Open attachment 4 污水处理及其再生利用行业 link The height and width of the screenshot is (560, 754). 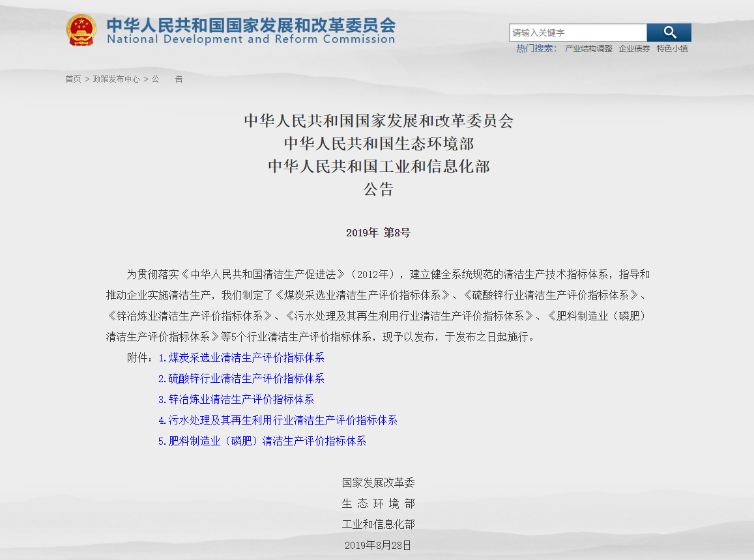[278, 420]
